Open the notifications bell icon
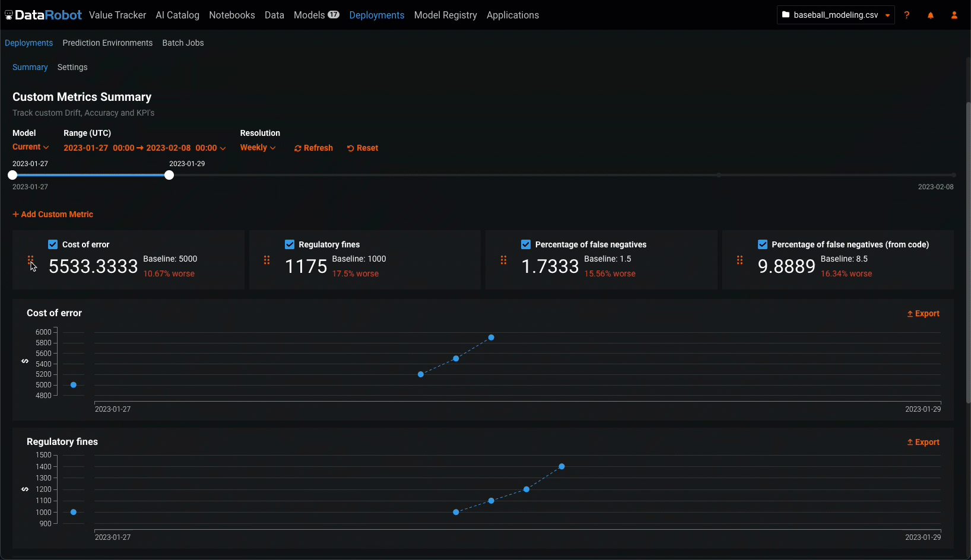The image size is (971, 560). point(930,15)
